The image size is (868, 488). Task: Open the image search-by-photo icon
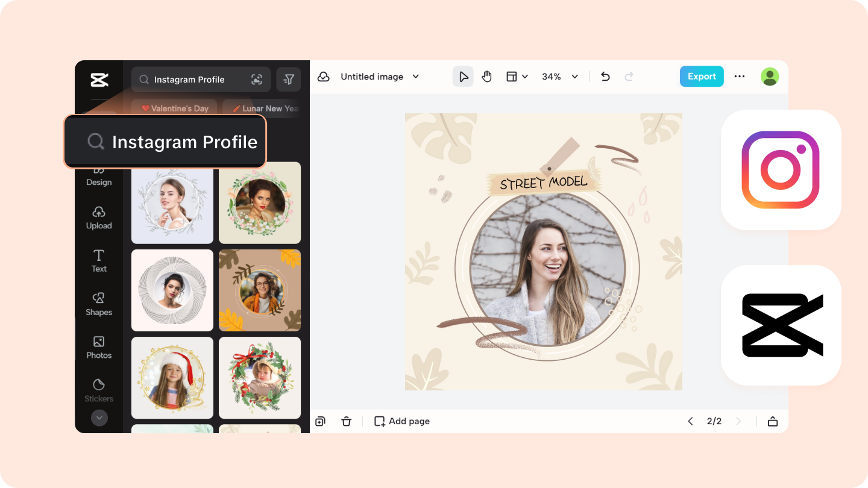[257, 79]
